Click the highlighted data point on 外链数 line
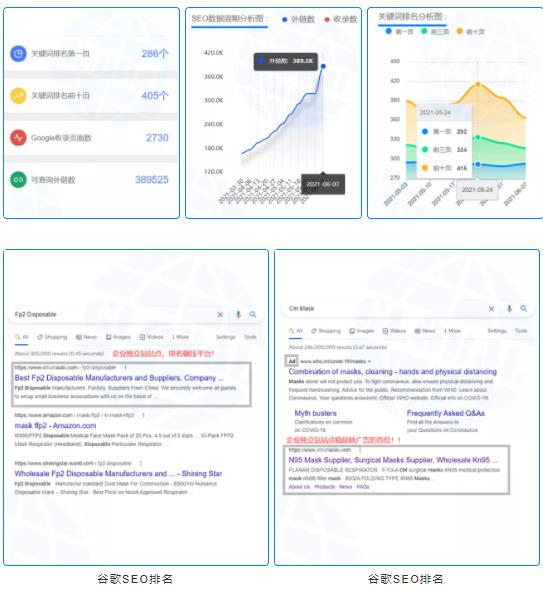 click(x=323, y=66)
